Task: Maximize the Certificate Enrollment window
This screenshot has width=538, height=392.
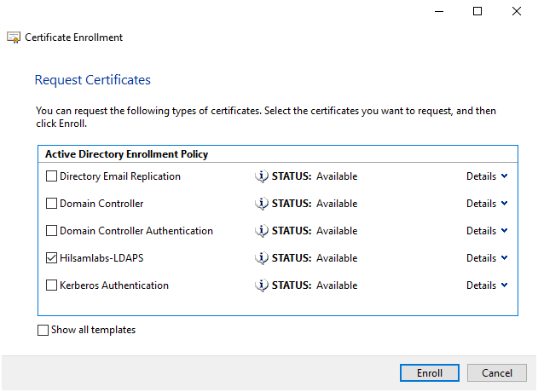Action: pos(477,11)
